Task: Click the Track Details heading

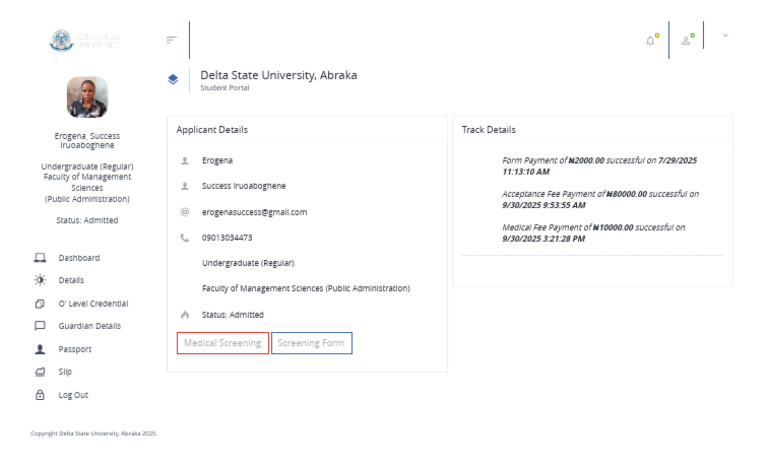Action: click(488, 130)
